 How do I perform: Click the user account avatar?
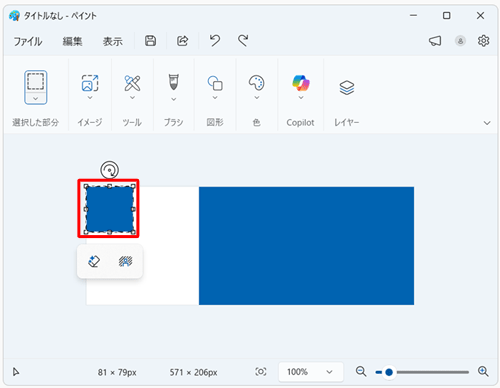pos(460,41)
